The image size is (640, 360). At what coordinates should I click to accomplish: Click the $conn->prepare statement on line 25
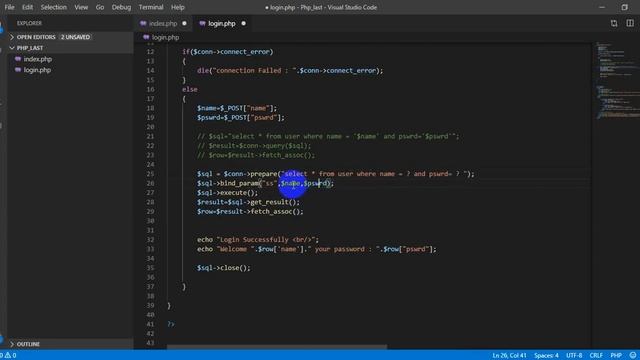336,174
